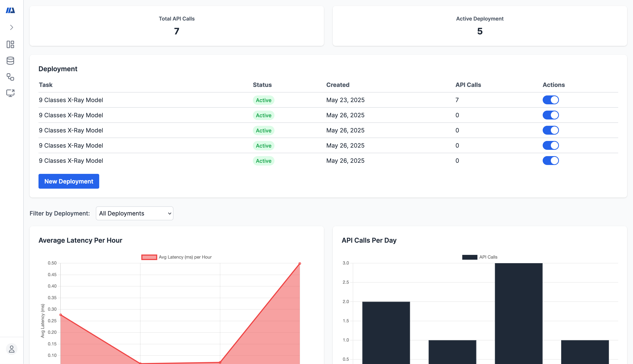Screen dimensions: 633x364
Task: Open the workflow nodes icon
Action: pyautogui.click(x=10, y=77)
